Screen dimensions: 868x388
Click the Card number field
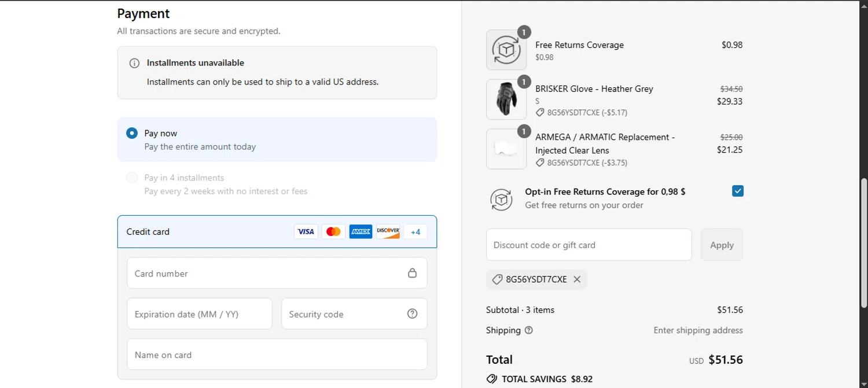[x=277, y=273]
